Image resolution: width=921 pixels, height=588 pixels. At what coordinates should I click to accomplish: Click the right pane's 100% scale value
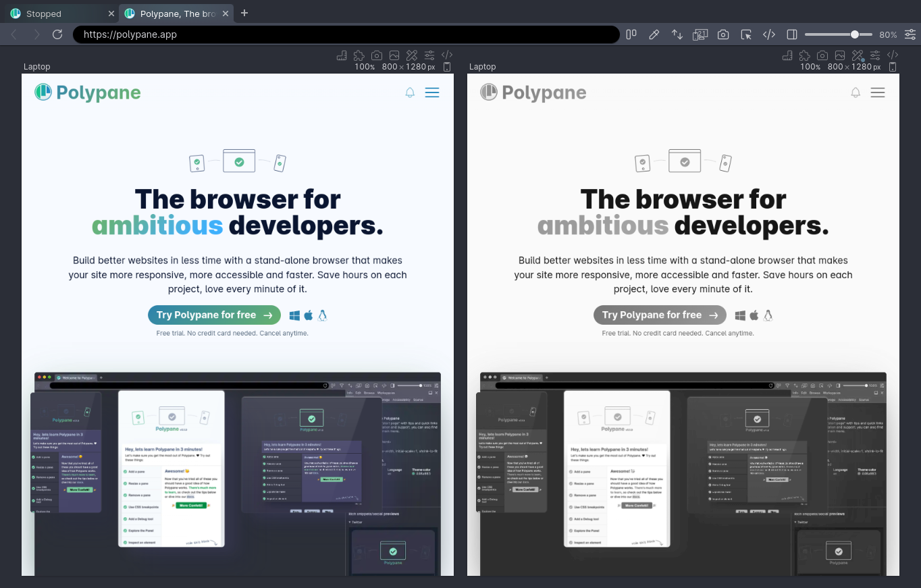[x=810, y=67]
